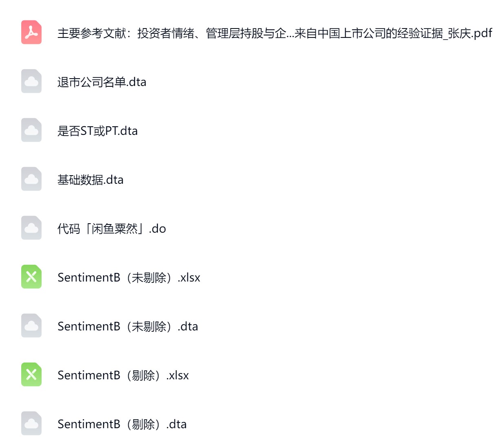The width and height of the screenshot is (504, 440).
Task: Choose the Stata do-file name in the list
Action: (x=111, y=229)
